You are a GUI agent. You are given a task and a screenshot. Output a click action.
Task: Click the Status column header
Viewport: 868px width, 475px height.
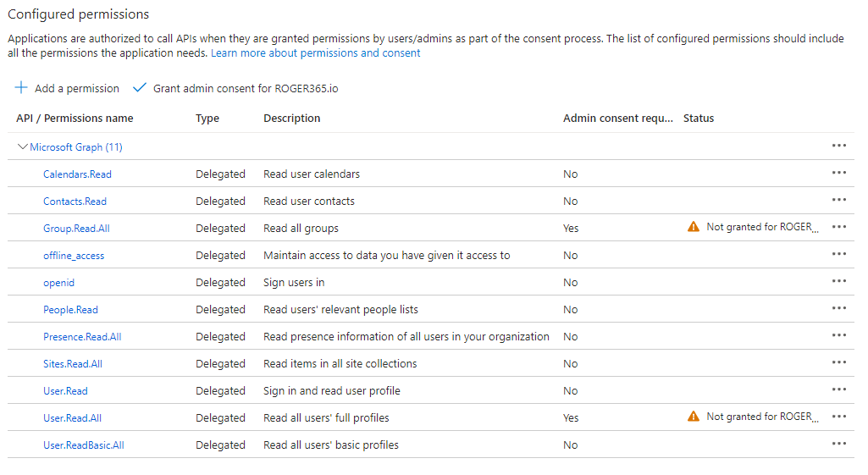(699, 119)
